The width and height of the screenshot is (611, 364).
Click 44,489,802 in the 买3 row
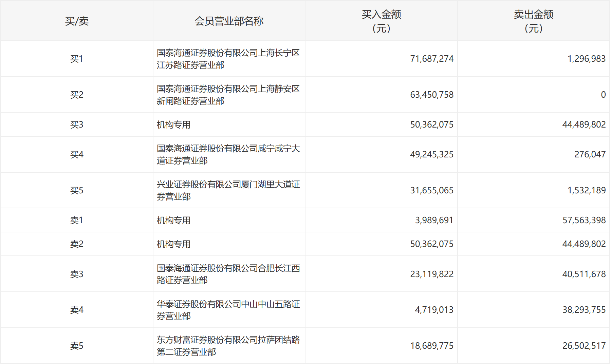point(584,124)
